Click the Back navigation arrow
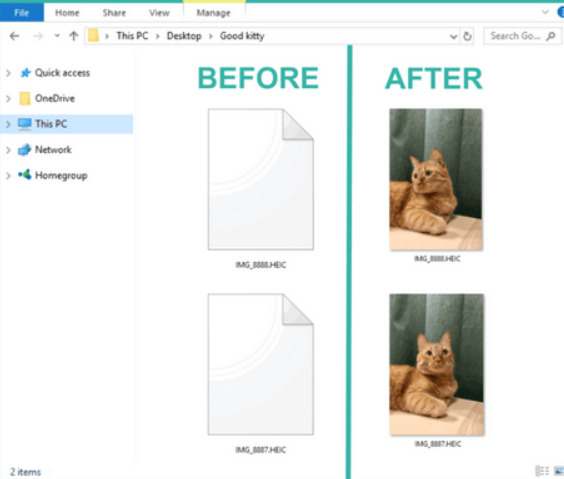 pyautogui.click(x=14, y=36)
